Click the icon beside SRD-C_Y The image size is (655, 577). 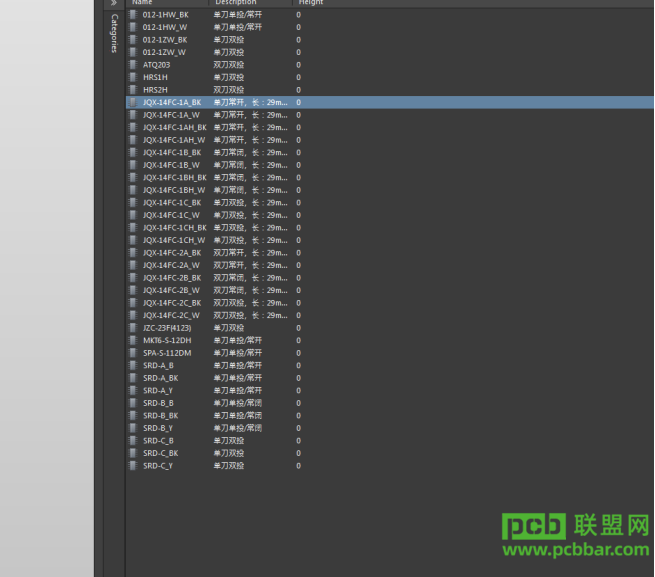pos(133,466)
